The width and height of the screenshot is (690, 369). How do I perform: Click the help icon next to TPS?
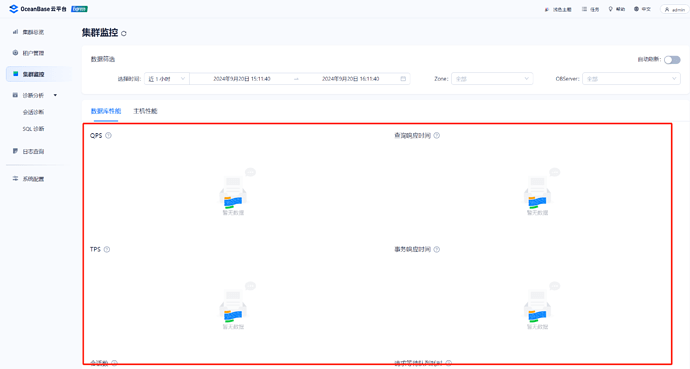pyautogui.click(x=107, y=249)
